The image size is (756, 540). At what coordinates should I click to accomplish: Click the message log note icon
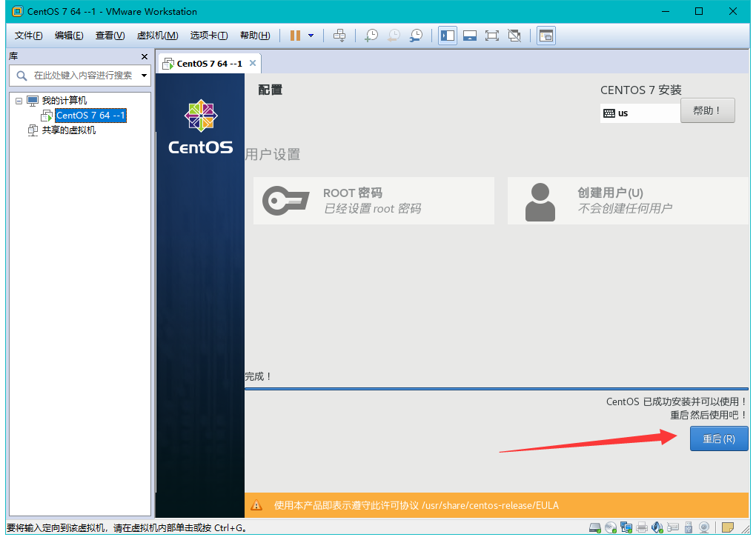tap(728, 528)
